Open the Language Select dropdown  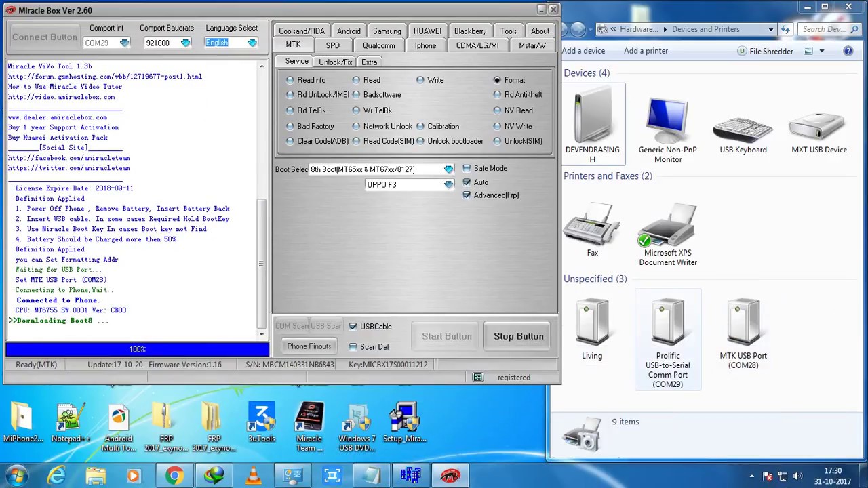coord(252,43)
